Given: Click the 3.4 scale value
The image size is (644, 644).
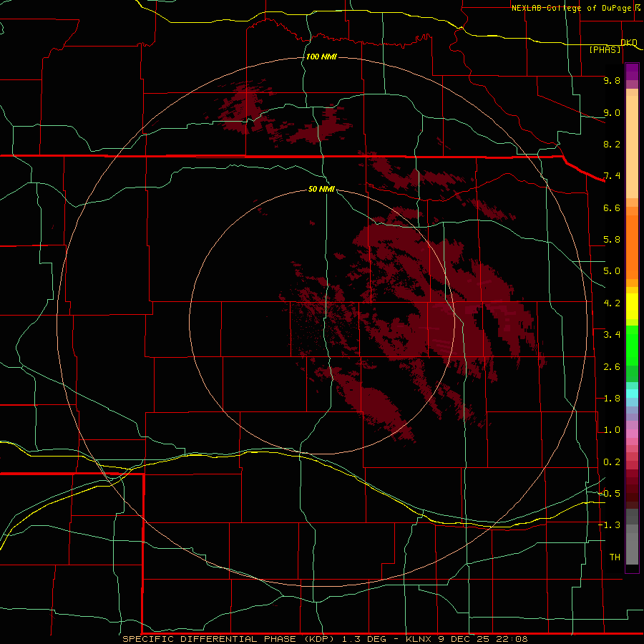Looking at the screenshot, I should 612,335.
